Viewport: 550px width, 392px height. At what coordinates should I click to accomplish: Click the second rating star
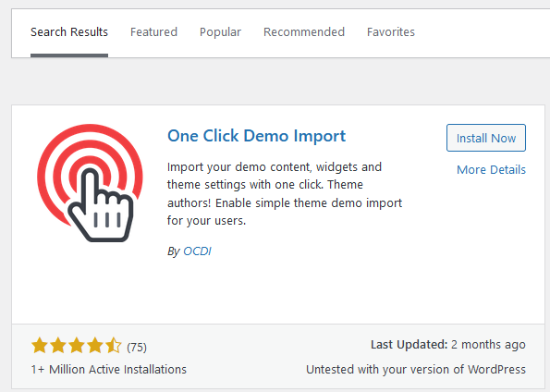[58, 346]
